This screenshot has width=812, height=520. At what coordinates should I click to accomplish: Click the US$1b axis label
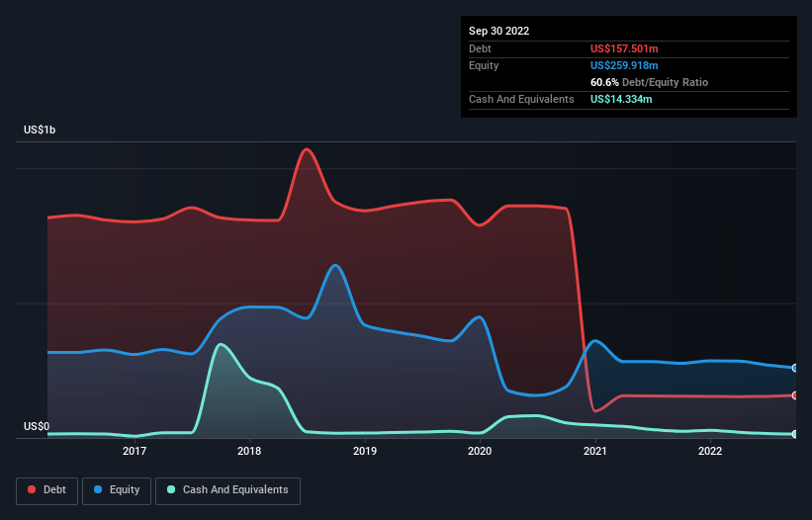[x=40, y=130]
